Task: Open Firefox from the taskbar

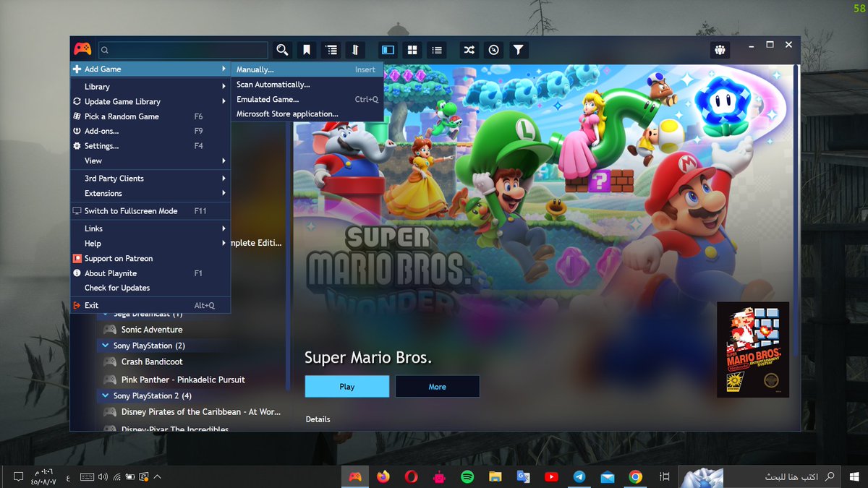Action: coord(383,476)
